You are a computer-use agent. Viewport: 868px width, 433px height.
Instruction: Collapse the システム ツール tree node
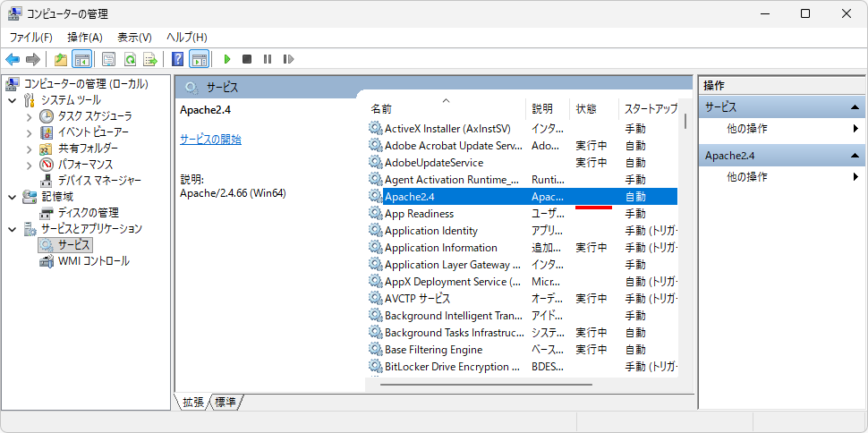13,100
